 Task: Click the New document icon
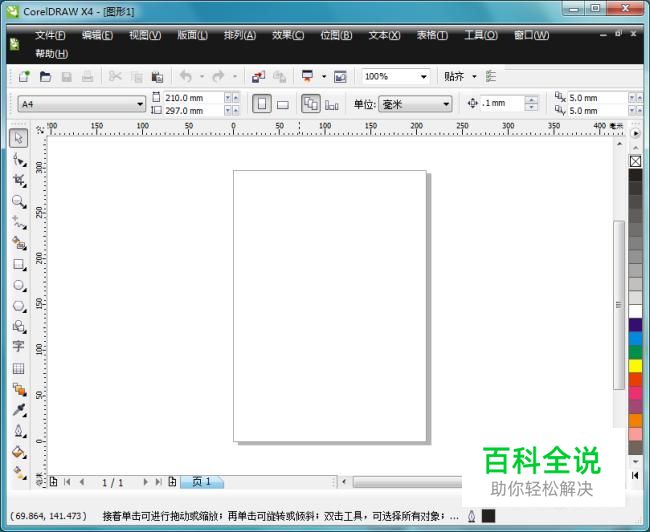click(24, 77)
